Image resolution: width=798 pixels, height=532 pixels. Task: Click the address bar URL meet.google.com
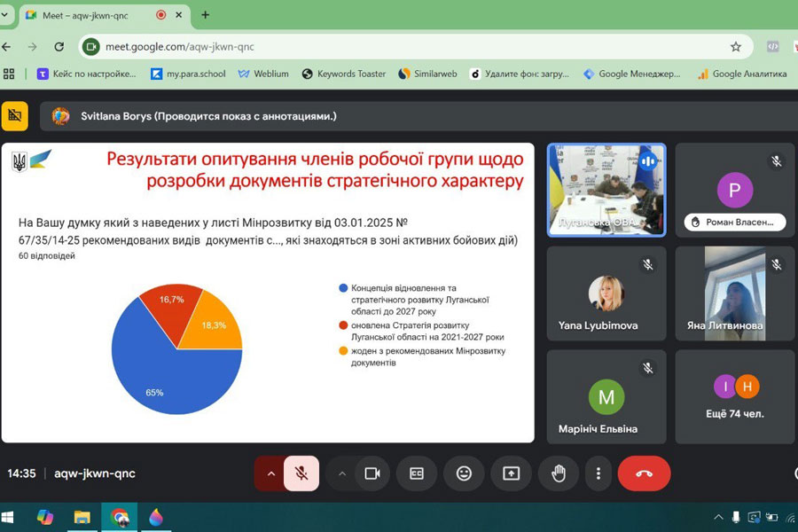tap(180, 47)
